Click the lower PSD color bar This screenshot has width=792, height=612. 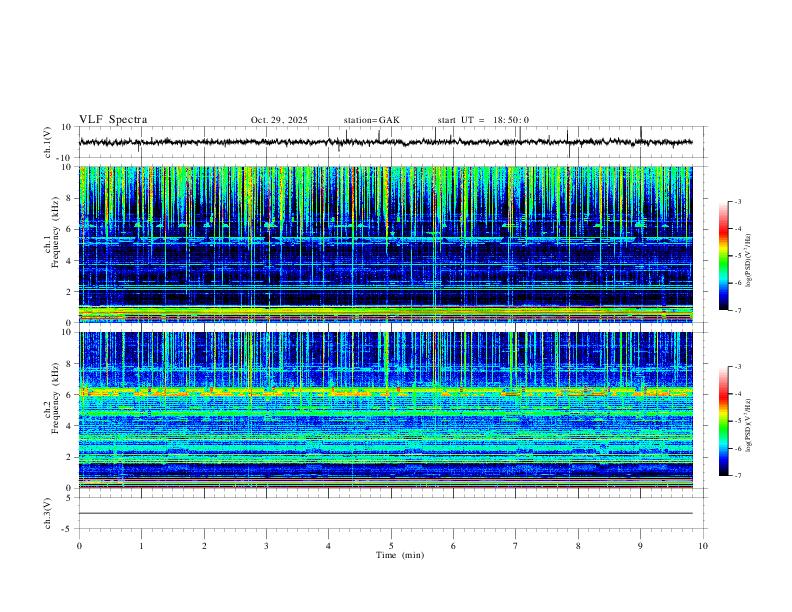click(x=724, y=421)
